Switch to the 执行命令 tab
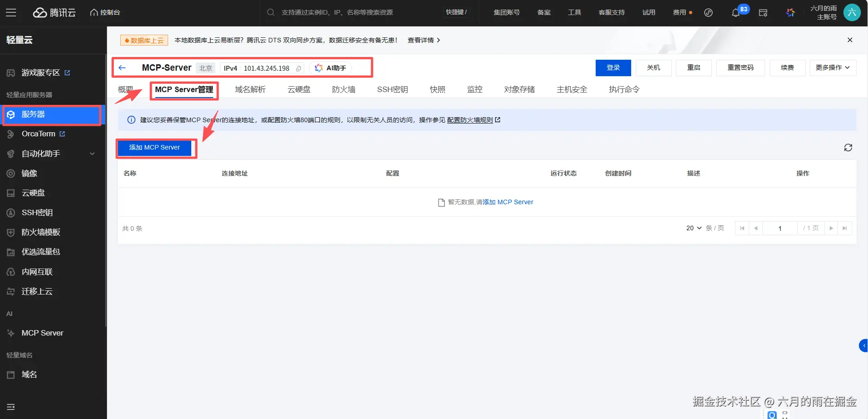This screenshot has width=868, height=419. (624, 89)
